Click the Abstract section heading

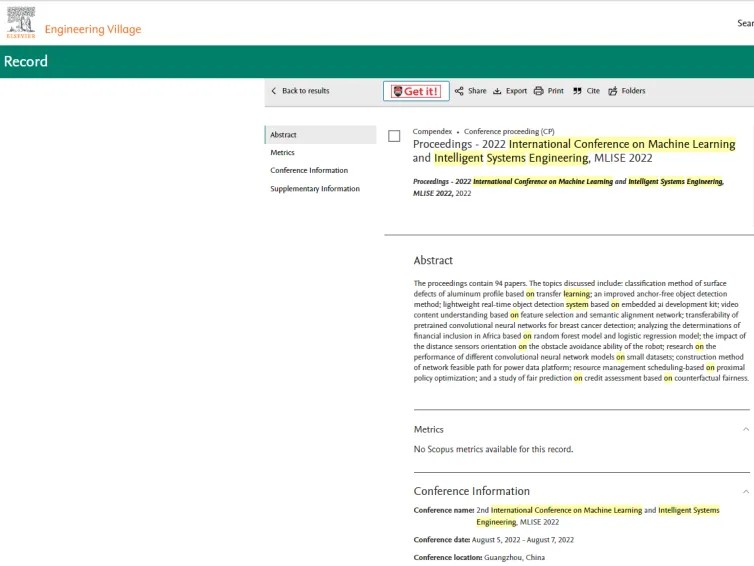[433, 260]
